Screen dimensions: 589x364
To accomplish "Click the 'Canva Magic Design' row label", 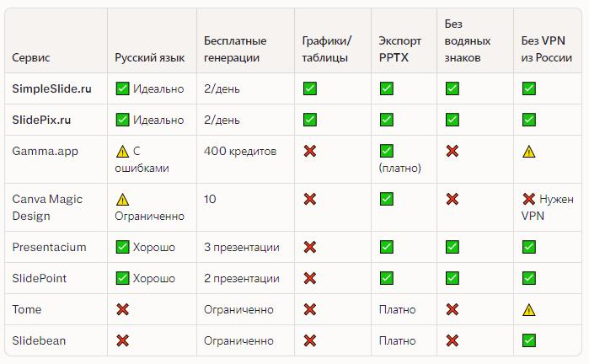I will (x=45, y=207).
